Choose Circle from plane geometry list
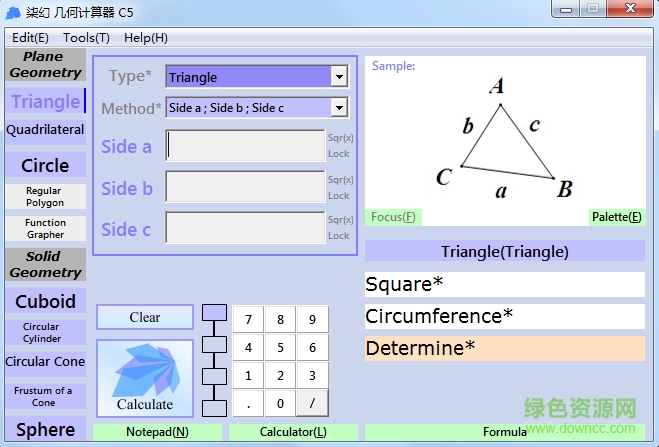This screenshot has height=447, width=659. [x=45, y=165]
